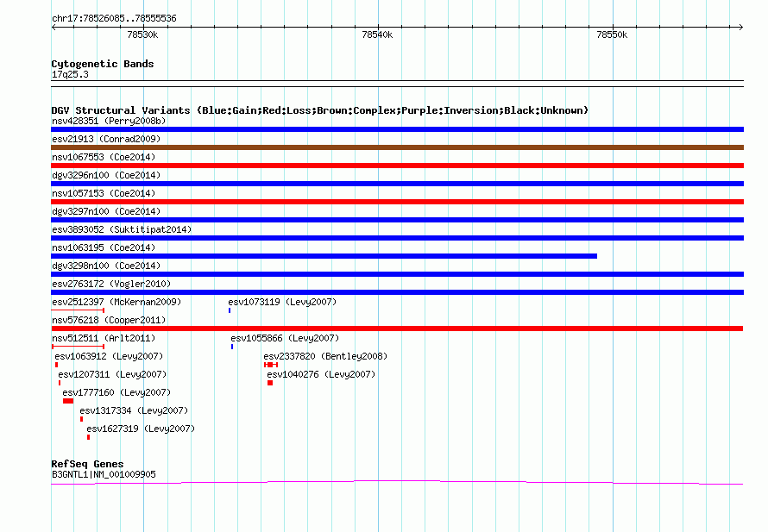Open the esv3893052 (Suktitipat2014) variant label
The width and height of the screenshot is (768, 532).
(x=121, y=229)
